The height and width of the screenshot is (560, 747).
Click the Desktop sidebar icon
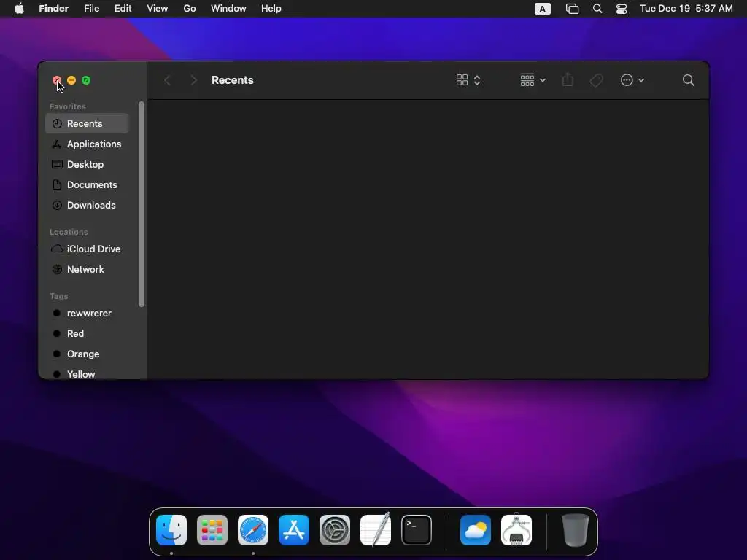pos(57,164)
